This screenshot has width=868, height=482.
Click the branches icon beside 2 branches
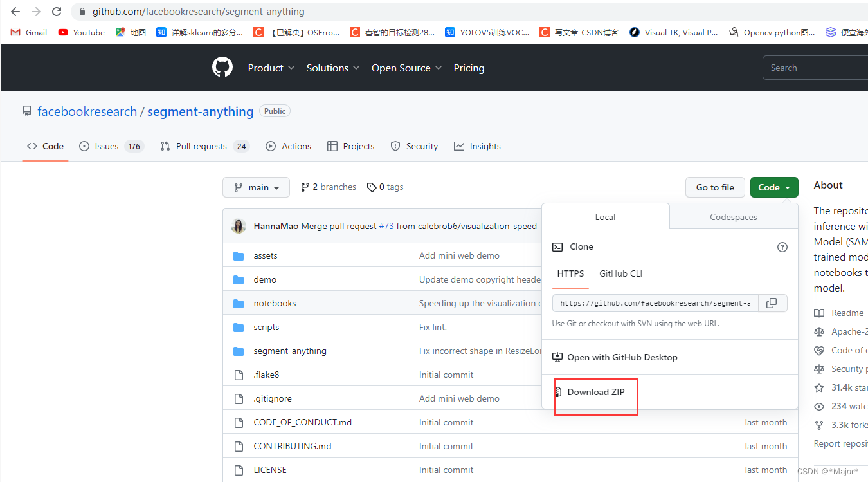pos(305,187)
